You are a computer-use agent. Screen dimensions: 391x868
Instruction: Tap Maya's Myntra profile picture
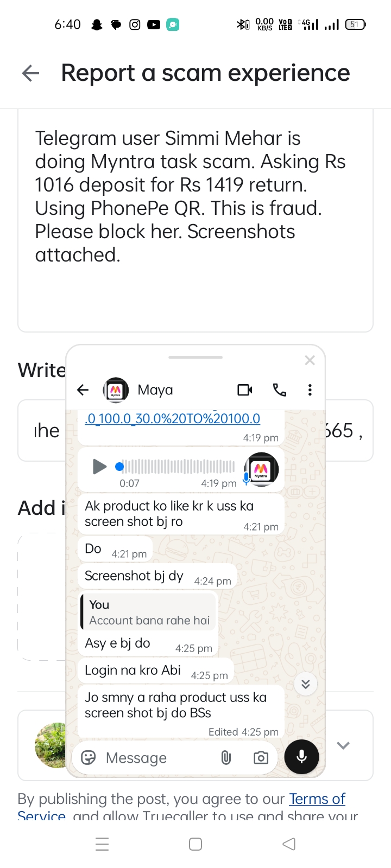tap(116, 390)
